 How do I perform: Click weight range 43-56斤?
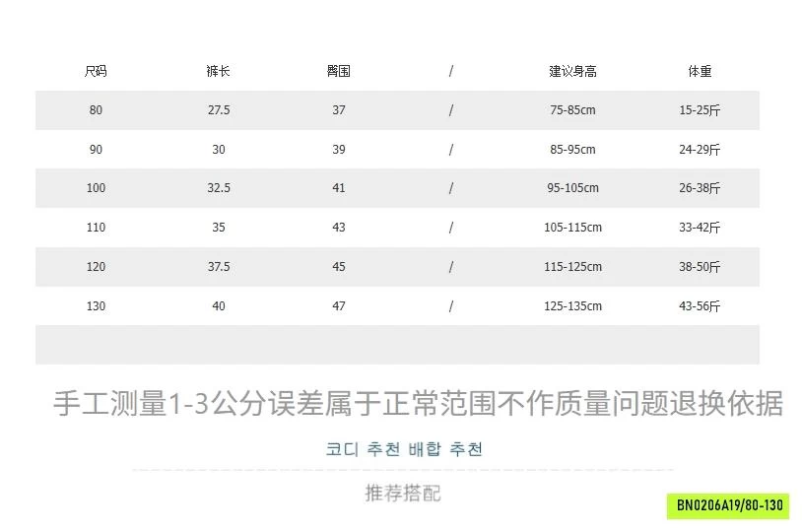700,305
